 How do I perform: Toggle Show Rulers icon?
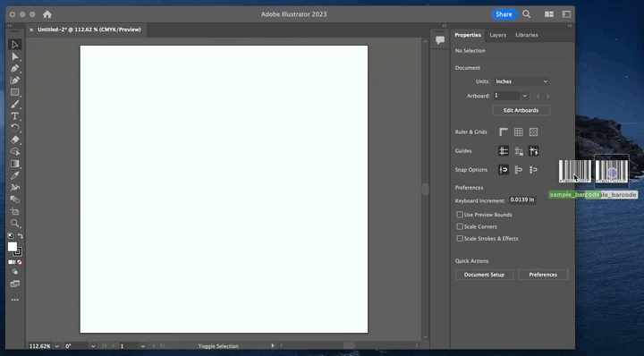click(x=504, y=131)
